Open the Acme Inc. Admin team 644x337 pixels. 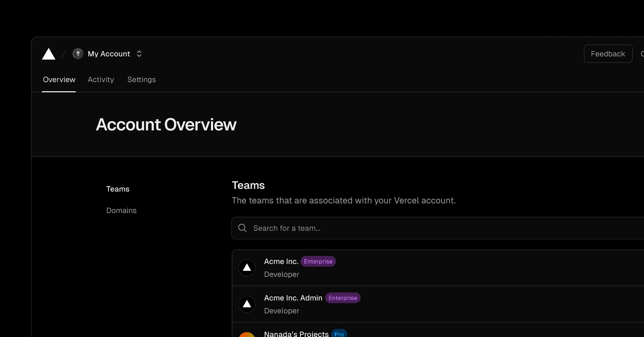(293, 298)
